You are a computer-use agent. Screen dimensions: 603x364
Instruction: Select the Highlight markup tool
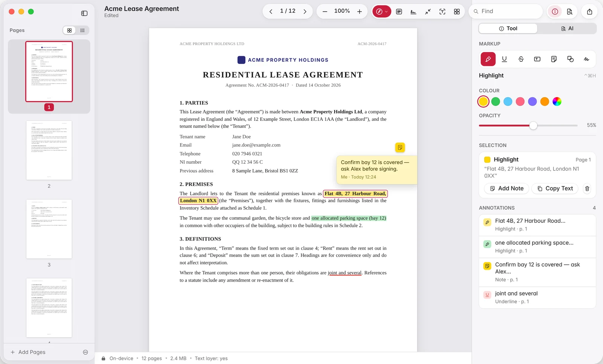[x=488, y=59]
